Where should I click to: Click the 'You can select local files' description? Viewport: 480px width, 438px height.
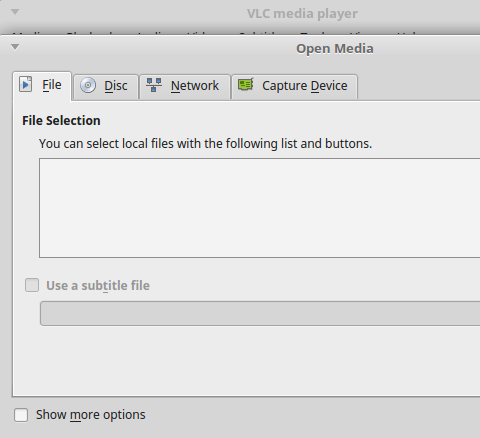tap(205, 144)
